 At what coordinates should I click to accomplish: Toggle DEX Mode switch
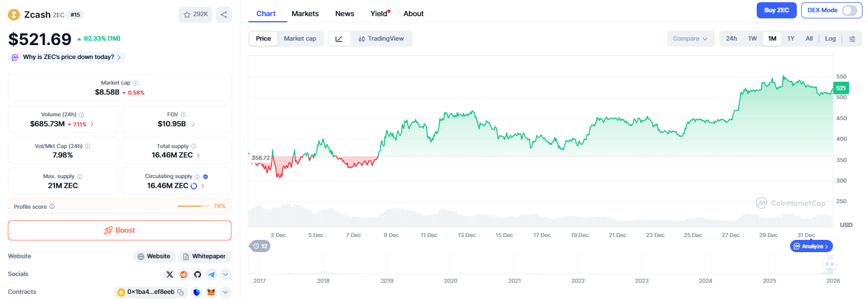pyautogui.click(x=849, y=11)
